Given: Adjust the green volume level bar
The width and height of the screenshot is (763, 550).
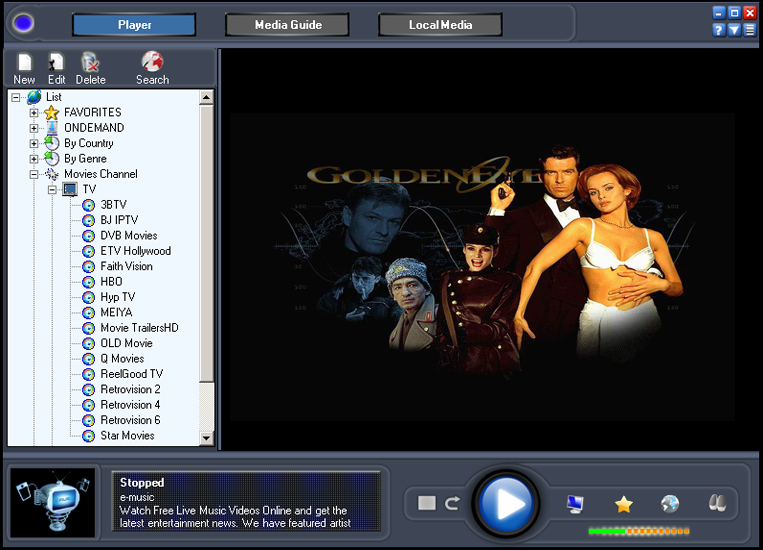Looking at the screenshot, I should 638,531.
